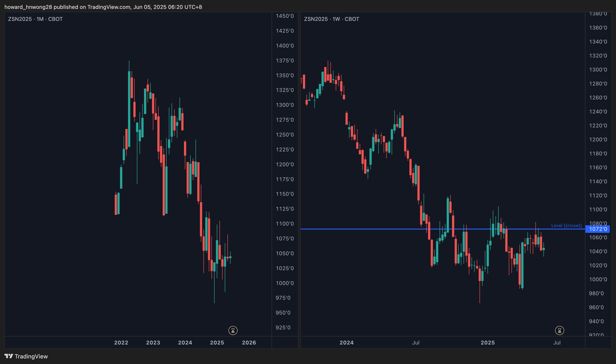Click 2025 on the weekly time axis
The width and height of the screenshot is (616, 364).
click(x=488, y=342)
